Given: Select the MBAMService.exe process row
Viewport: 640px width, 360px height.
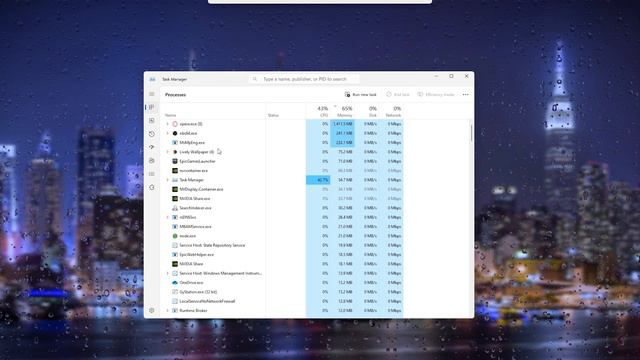Looking at the screenshot, I should pos(283,227).
